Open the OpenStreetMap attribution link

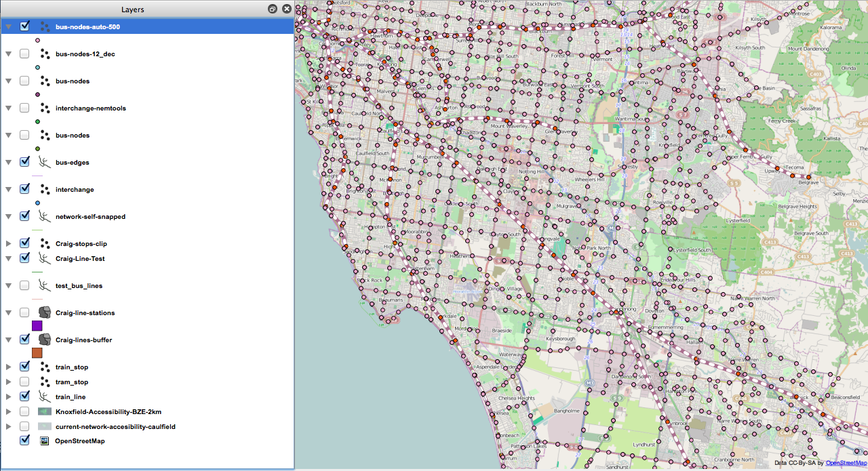[846, 464]
